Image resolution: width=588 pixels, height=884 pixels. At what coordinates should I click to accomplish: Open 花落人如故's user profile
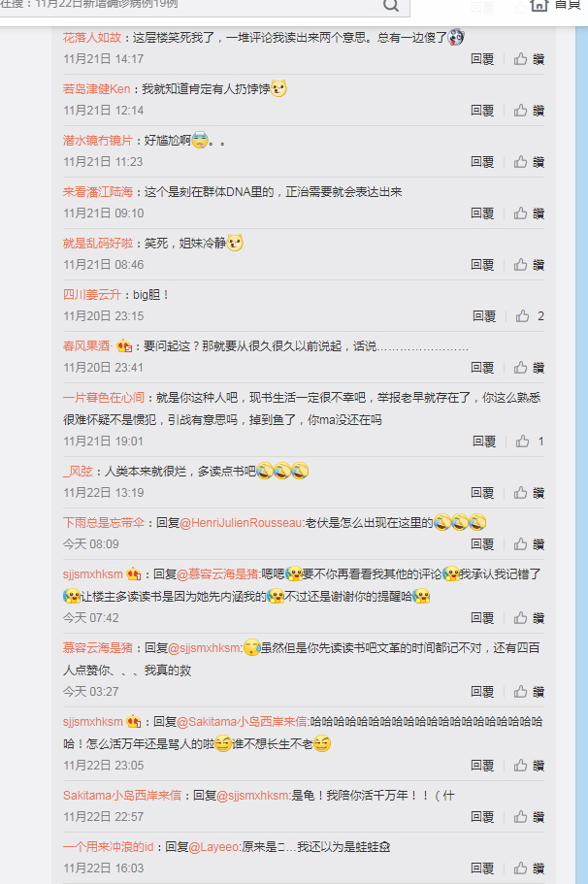(x=92, y=38)
